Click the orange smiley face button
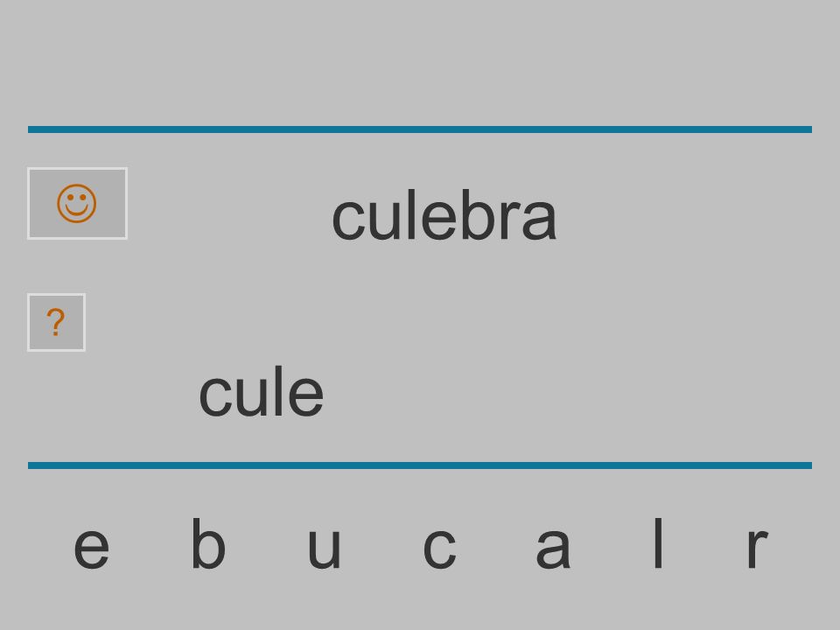 [x=77, y=204]
